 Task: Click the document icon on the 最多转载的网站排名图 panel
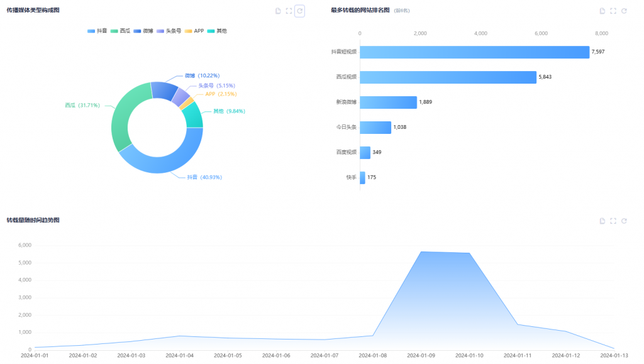click(602, 11)
